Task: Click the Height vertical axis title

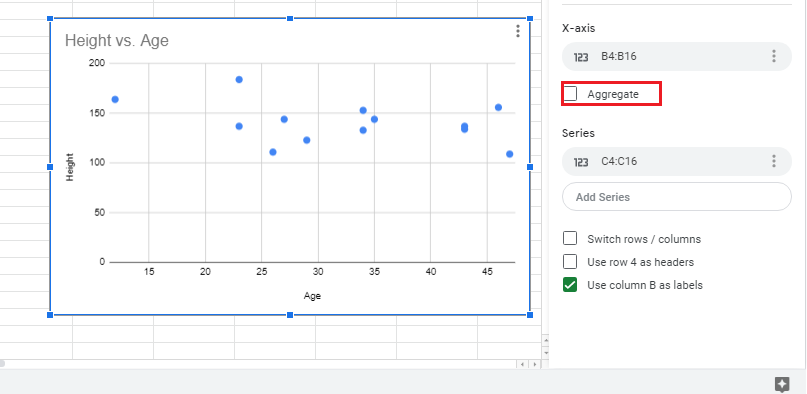Action: click(70, 167)
